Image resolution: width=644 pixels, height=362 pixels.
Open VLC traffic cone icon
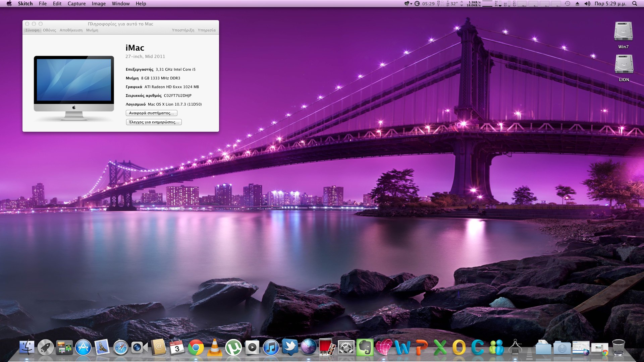pyautogui.click(x=215, y=347)
